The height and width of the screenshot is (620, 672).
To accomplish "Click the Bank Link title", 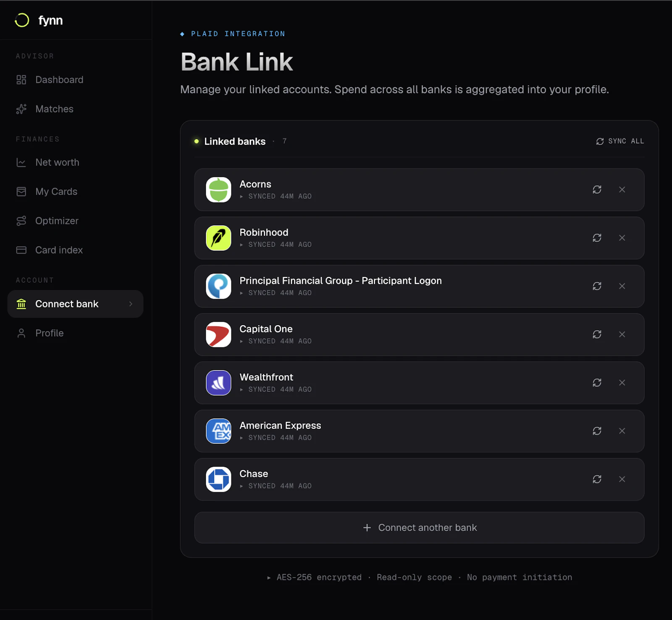I will point(236,62).
